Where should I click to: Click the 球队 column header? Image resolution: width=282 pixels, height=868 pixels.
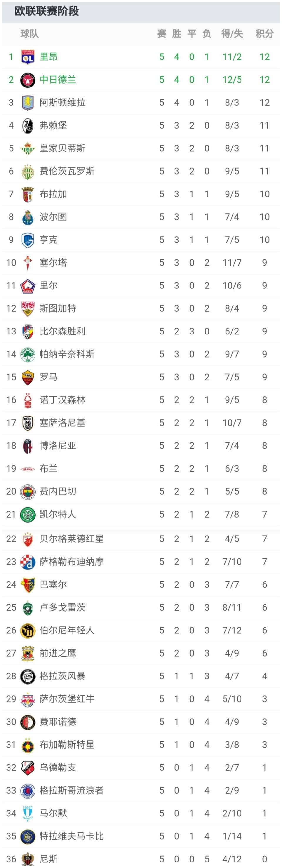coord(30,34)
